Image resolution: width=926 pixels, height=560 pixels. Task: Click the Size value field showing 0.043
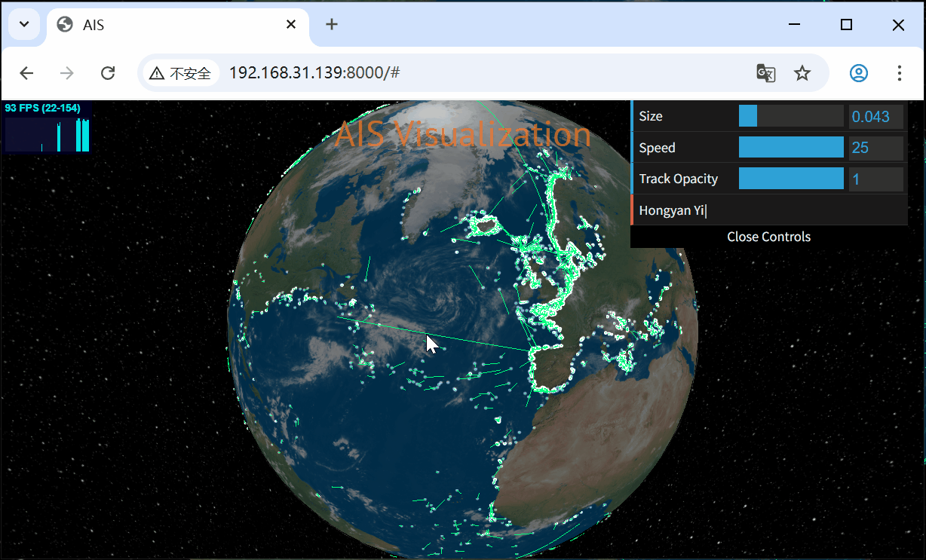[x=876, y=116]
